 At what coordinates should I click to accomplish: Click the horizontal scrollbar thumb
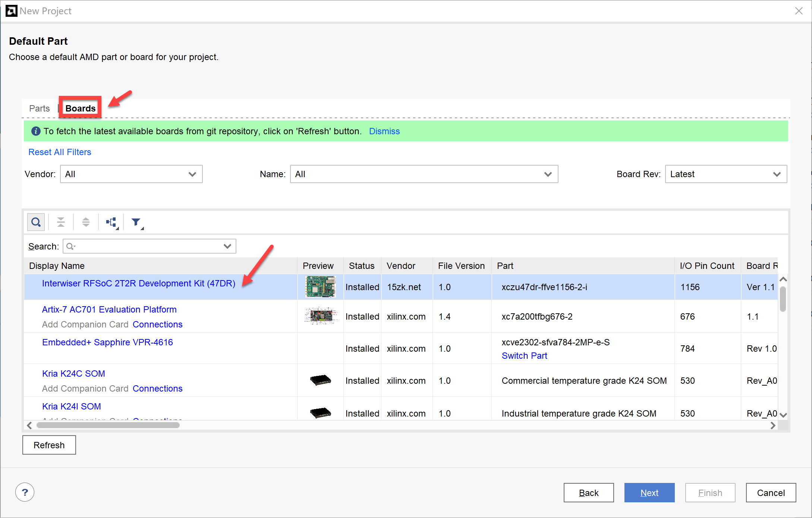(x=108, y=425)
